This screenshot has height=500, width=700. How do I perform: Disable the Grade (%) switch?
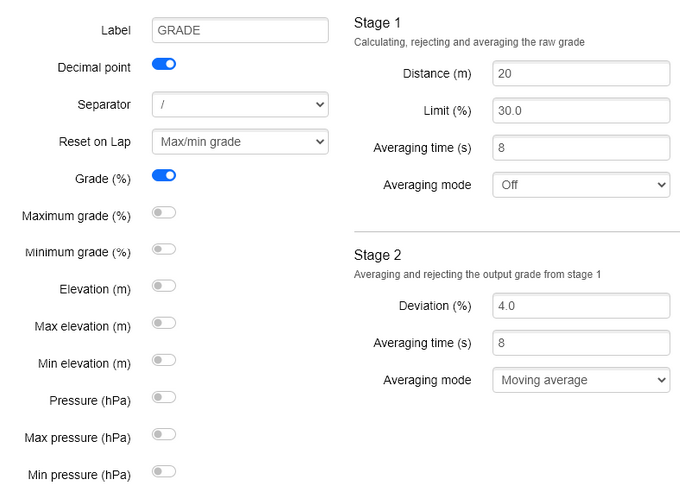click(x=164, y=176)
